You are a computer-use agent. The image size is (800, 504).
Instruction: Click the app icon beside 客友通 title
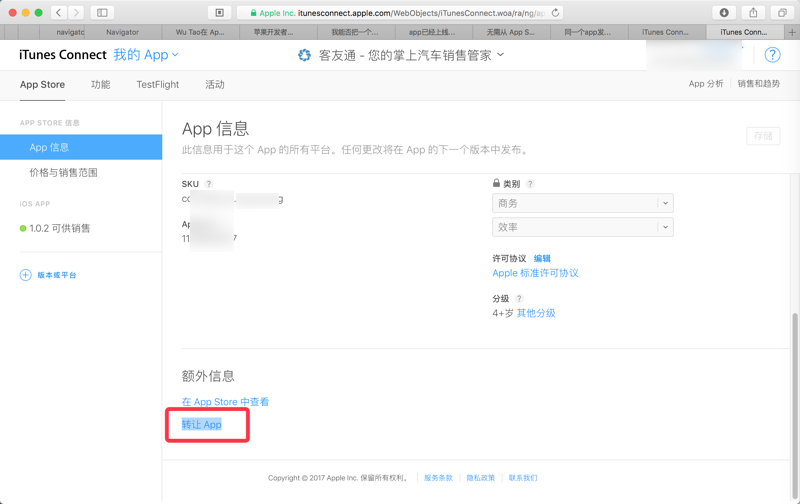(x=305, y=55)
